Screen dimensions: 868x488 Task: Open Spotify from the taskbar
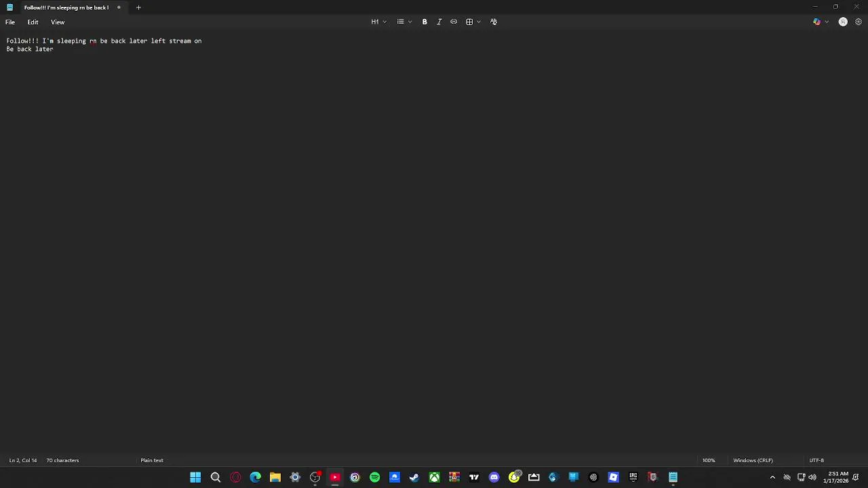pyautogui.click(x=374, y=478)
